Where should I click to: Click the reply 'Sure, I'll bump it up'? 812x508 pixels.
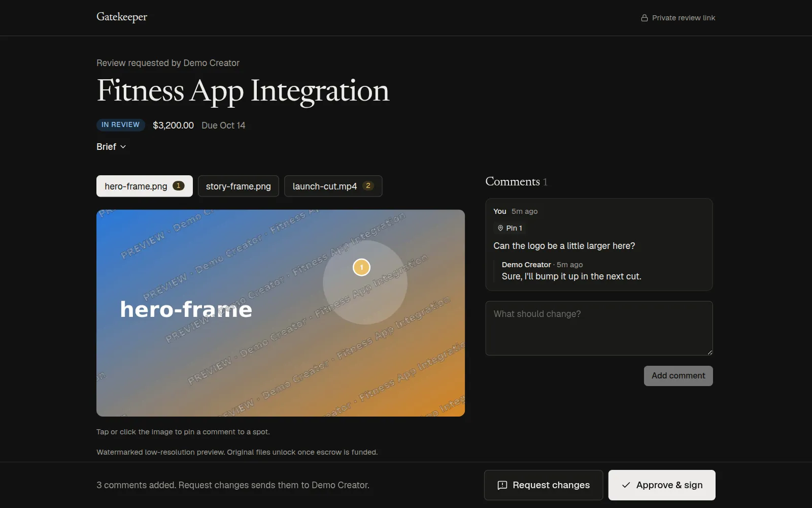571,276
